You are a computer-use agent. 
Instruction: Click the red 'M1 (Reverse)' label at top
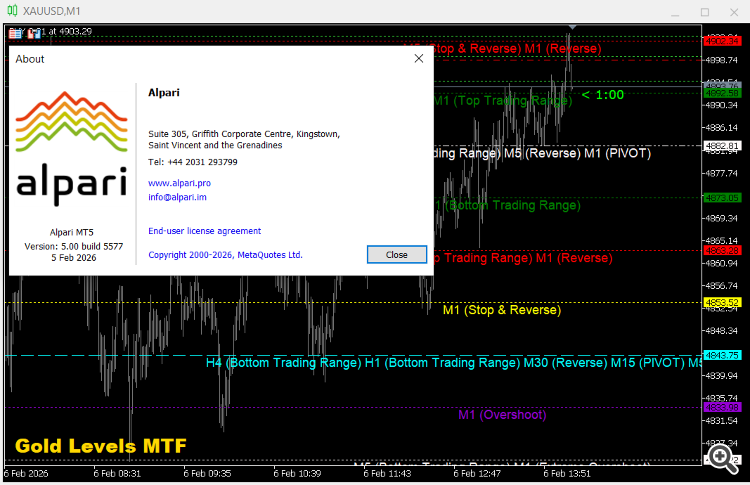point(562,48)
